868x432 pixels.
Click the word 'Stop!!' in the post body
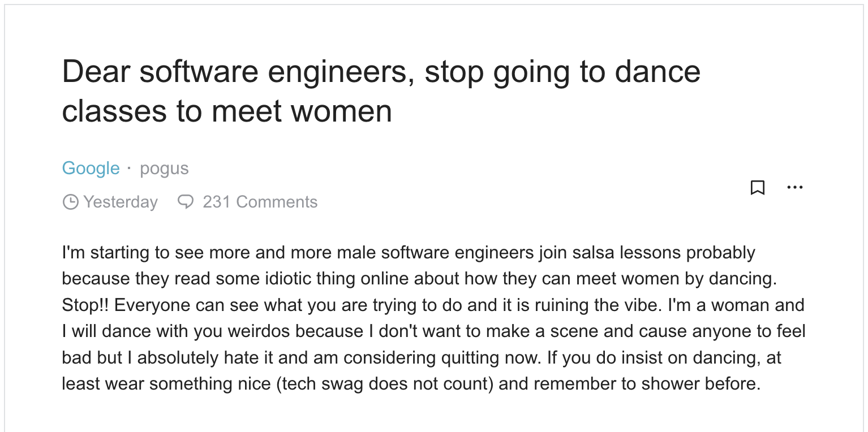click(x=85, y=305)
